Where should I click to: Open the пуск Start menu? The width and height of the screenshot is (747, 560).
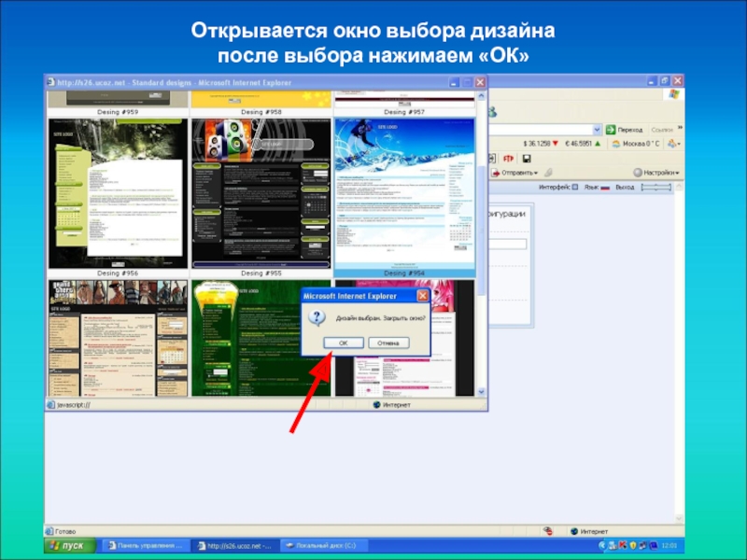coord(68,545)
